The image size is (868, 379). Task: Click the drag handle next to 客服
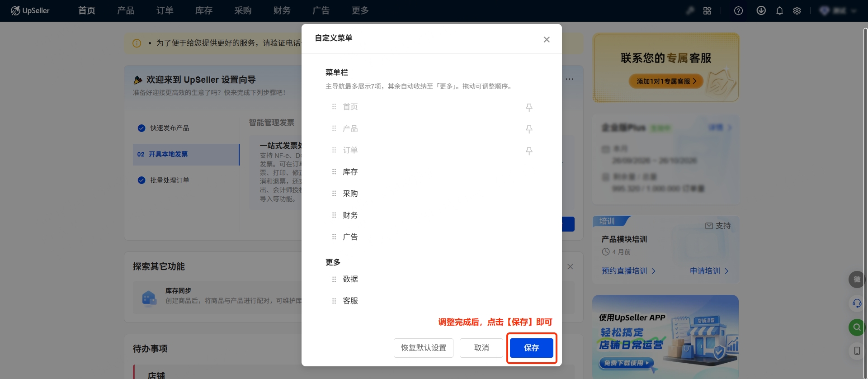(334, 301)
